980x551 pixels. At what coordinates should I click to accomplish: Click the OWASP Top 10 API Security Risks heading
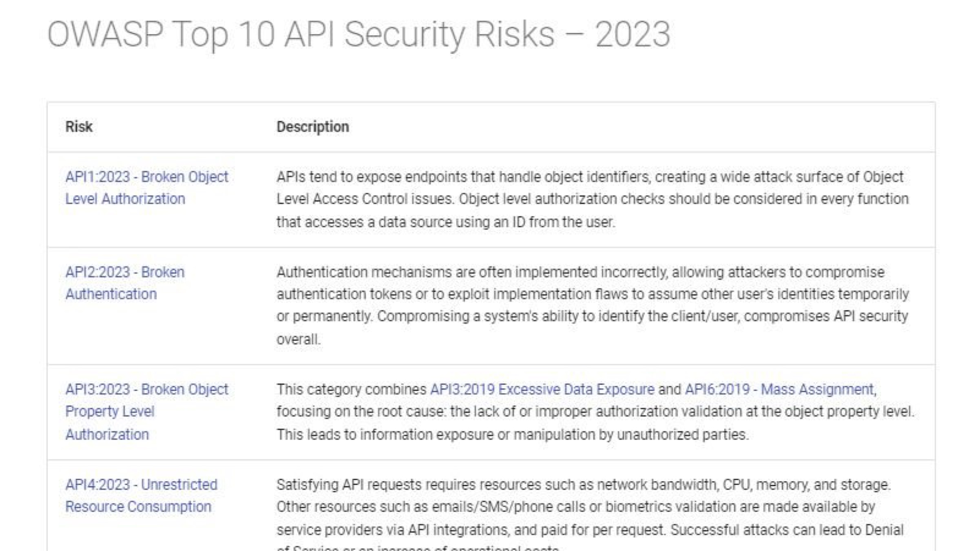(359, 35)
